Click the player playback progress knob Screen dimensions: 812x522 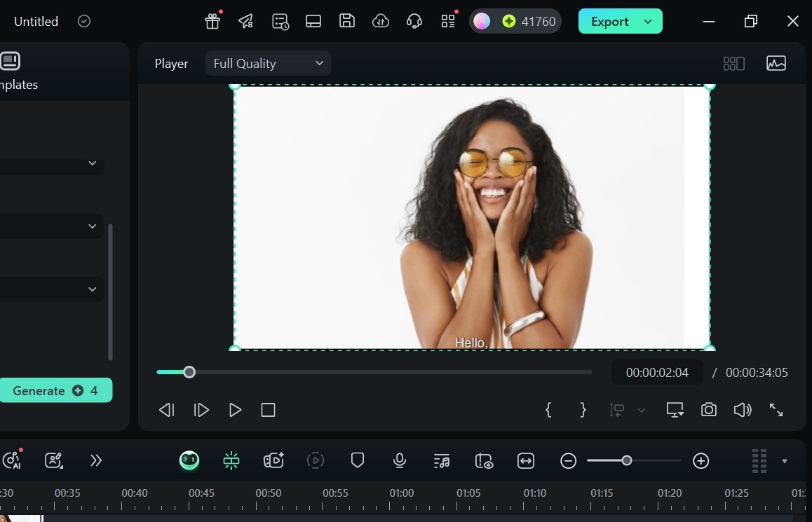click(189, 372)
